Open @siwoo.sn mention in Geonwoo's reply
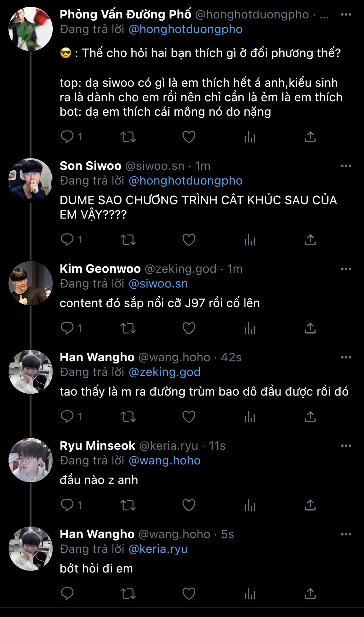Image resolution: width=364 pixels, height=617 pixels. coord(158,284)
